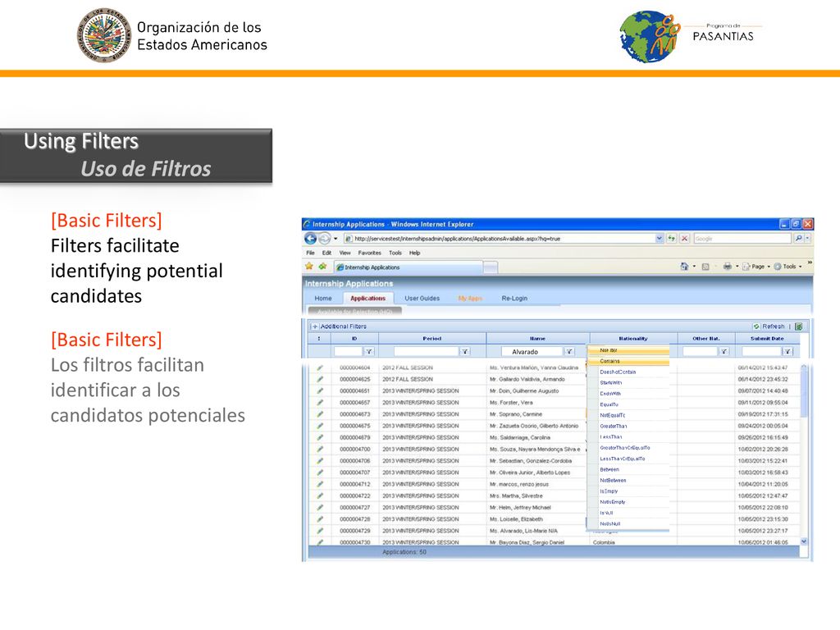840x630 pixels.
Task: Select GreaterThan filter option
Action: point(628,426)
